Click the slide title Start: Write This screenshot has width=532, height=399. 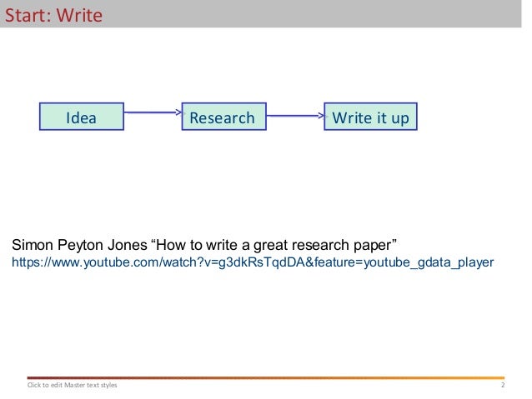53,15
